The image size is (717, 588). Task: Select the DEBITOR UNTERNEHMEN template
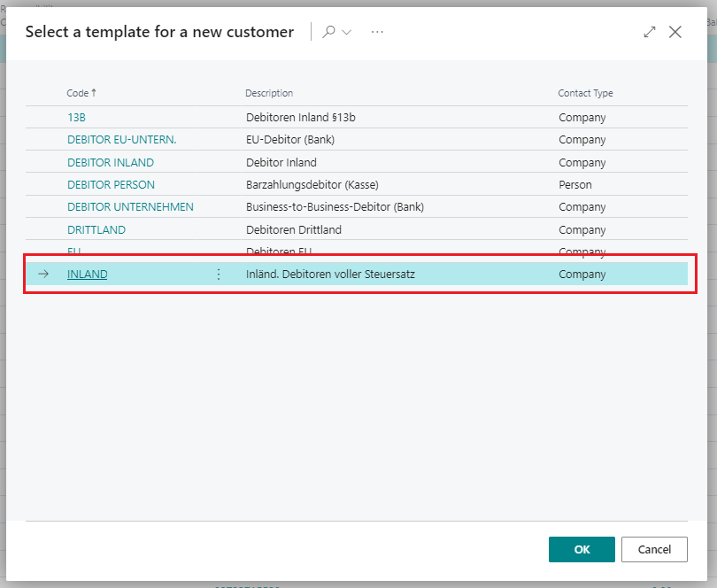[x=130, y=207]
